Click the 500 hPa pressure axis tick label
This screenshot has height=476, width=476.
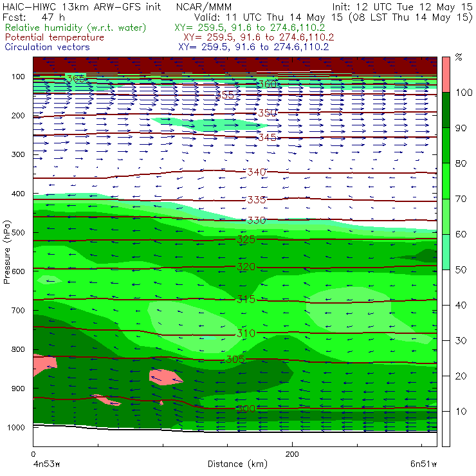[18, 233]
